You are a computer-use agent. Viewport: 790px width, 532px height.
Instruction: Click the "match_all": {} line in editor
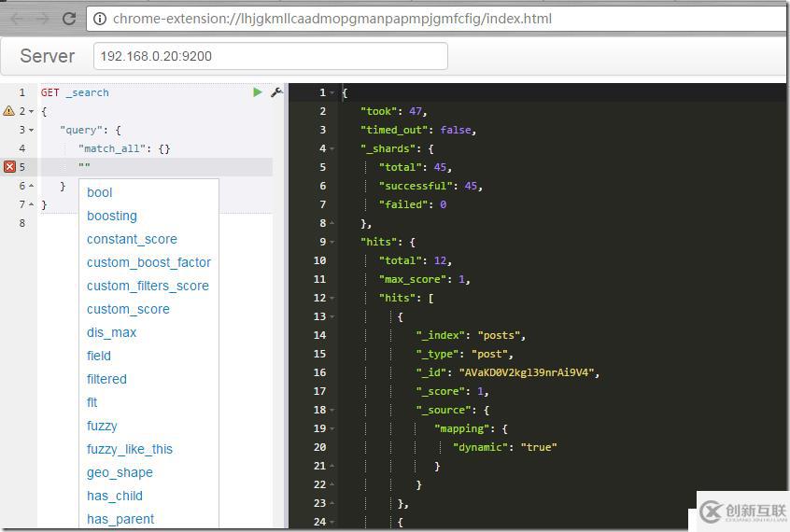point(124,148)
